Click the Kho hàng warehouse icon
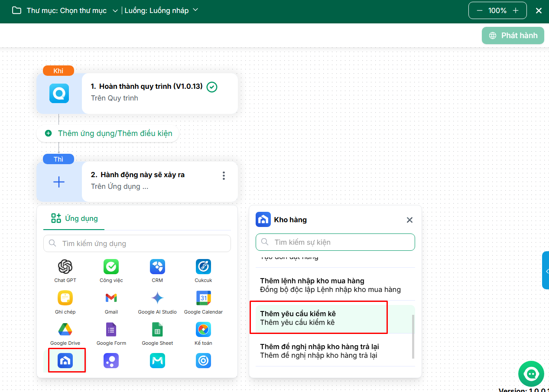Viewport: 549px width, 392px height. [x=65, y=360]
